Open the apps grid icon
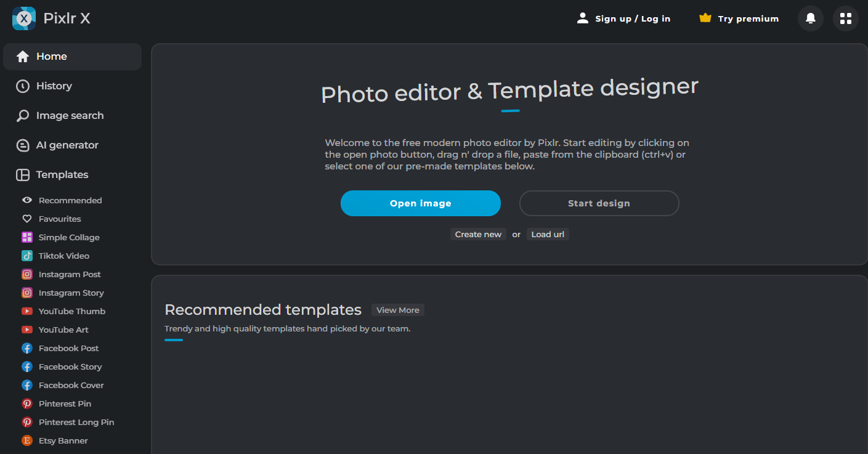 point(846,18)
